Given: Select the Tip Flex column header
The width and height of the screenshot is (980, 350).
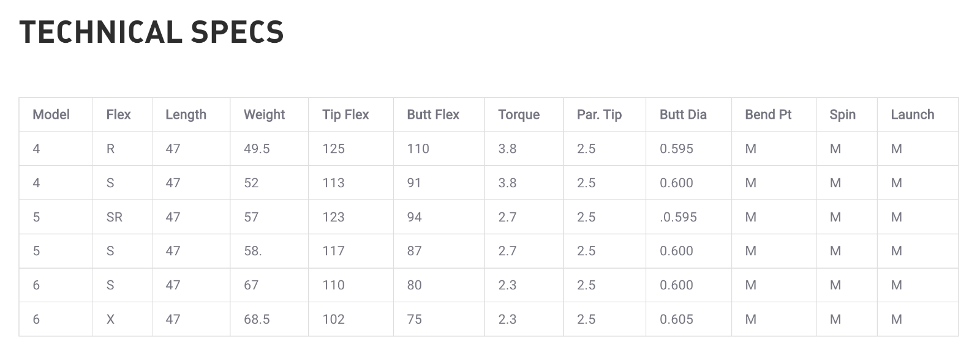Looking at the screenshot, I should 345,114.
